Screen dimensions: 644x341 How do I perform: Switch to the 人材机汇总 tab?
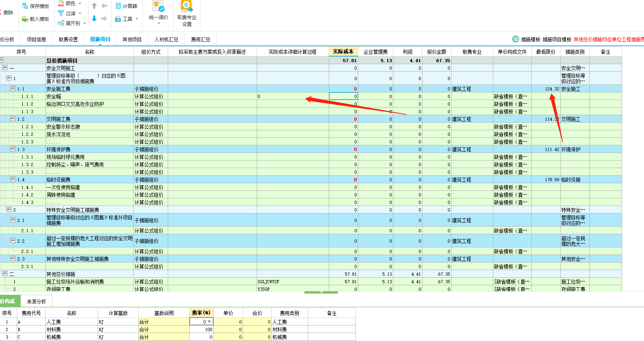pyautogui.click(x=166, y=39)
